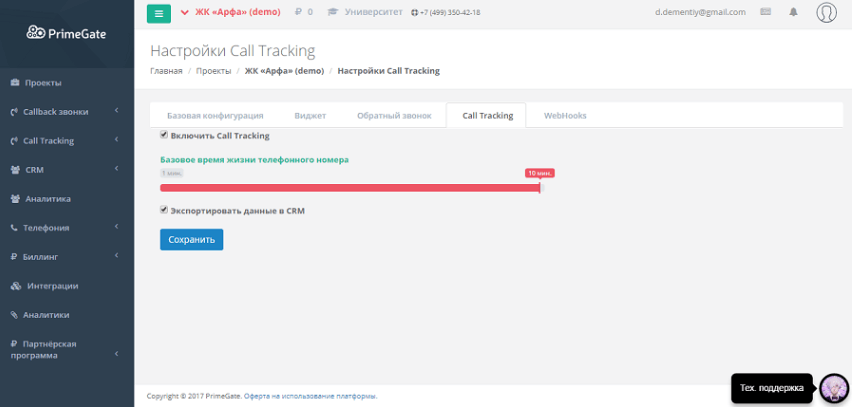
Task: Click the phone number lifetime slider handle
Action: coord(539,186)
